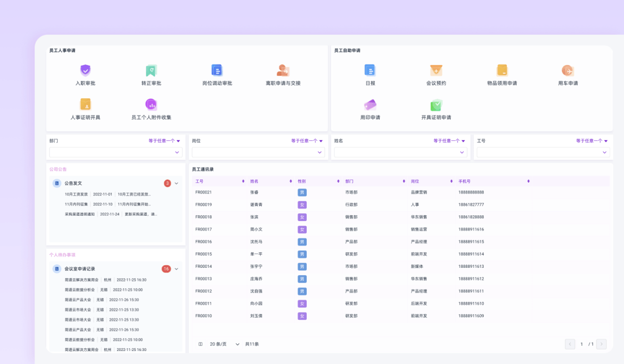
Task: Open the 日报 document icon
Action: coord(370,70)
